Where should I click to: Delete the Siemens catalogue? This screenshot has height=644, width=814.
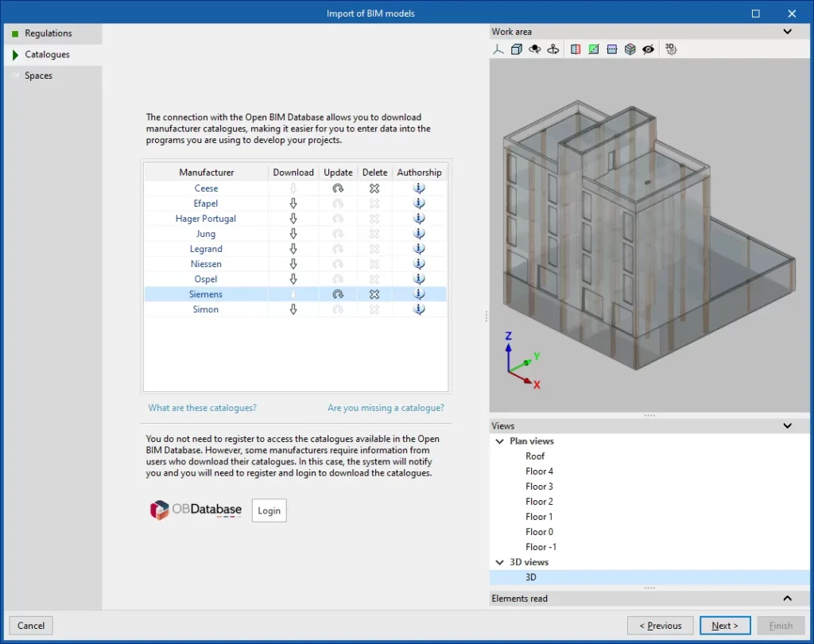[x=374, y=294]
